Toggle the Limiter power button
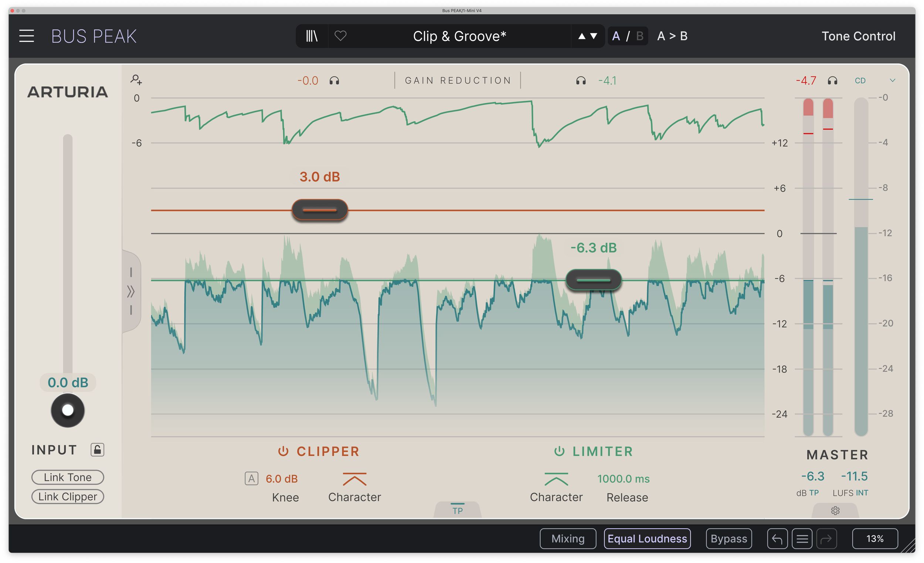The image size is (924, 563). click(x=559, y=451)
